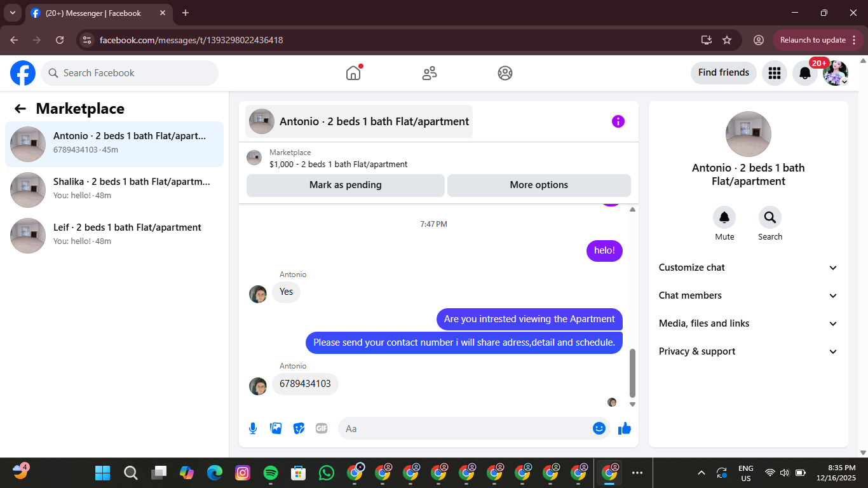This screenshot has width=868, height=488.
Task: Open Chrome's three-dot menu
Action: pyautogui.click(x=854, y=40)
